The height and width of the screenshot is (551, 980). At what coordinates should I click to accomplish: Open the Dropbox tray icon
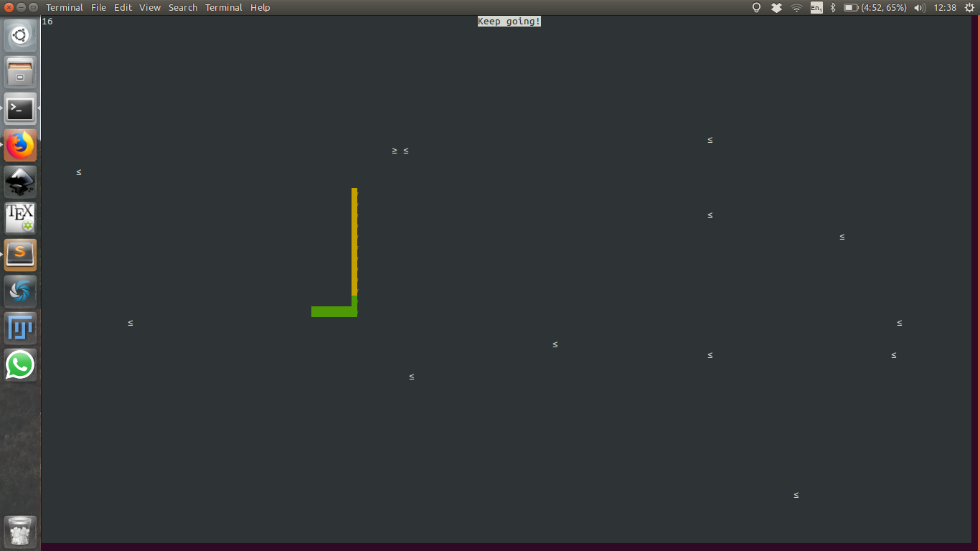[x=776, y=7]
